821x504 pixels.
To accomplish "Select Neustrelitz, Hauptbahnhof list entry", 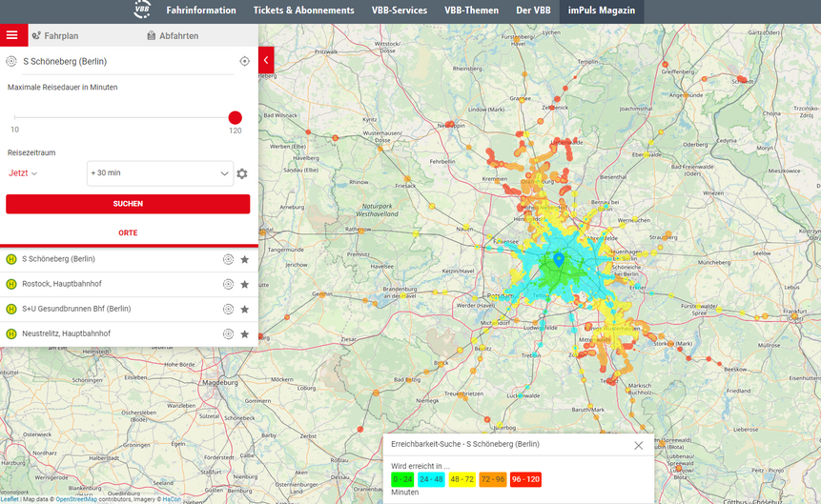I will pos(129,333).
